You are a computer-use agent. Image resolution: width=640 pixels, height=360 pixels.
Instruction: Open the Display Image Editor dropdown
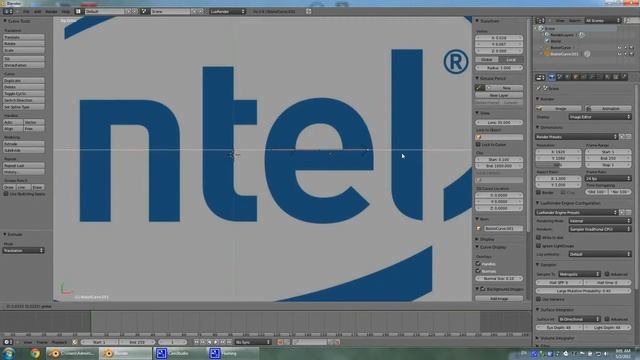(x=600, y=117)
